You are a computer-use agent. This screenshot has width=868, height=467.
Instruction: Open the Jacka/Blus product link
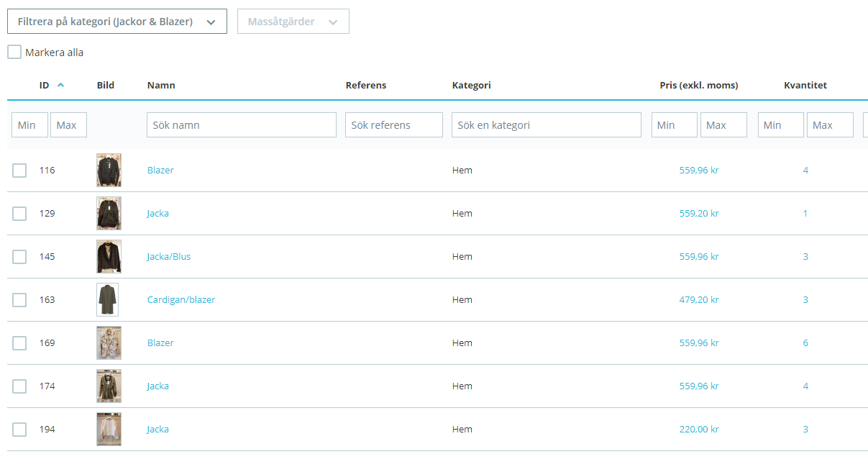tap(169, 256)
